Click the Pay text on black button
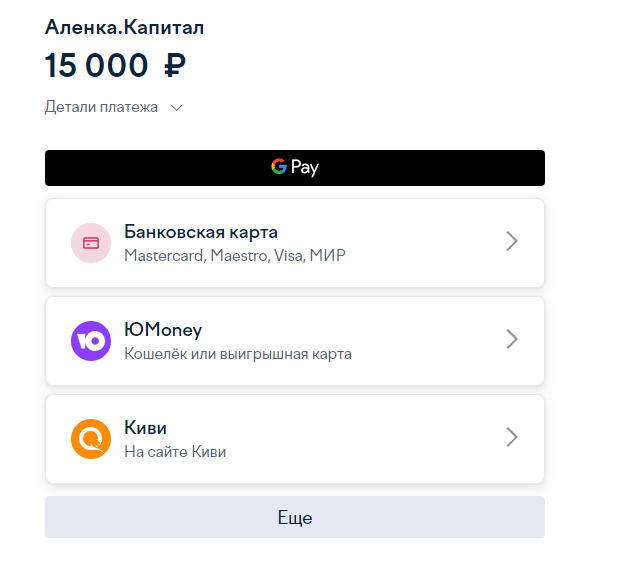Image resolution: width=620 pixels, height=561 pixels. pos(304,167)
